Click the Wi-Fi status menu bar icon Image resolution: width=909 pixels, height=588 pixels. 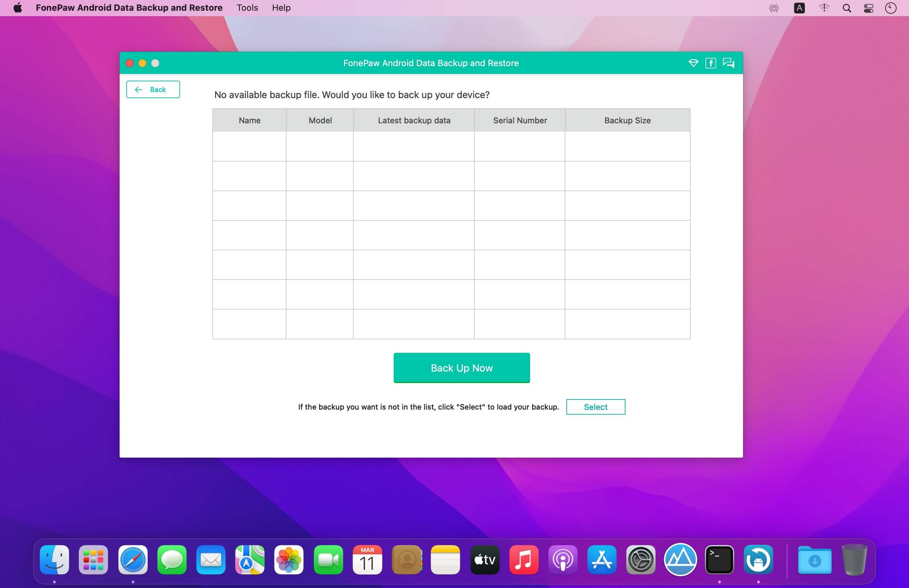tap(824, 8)
